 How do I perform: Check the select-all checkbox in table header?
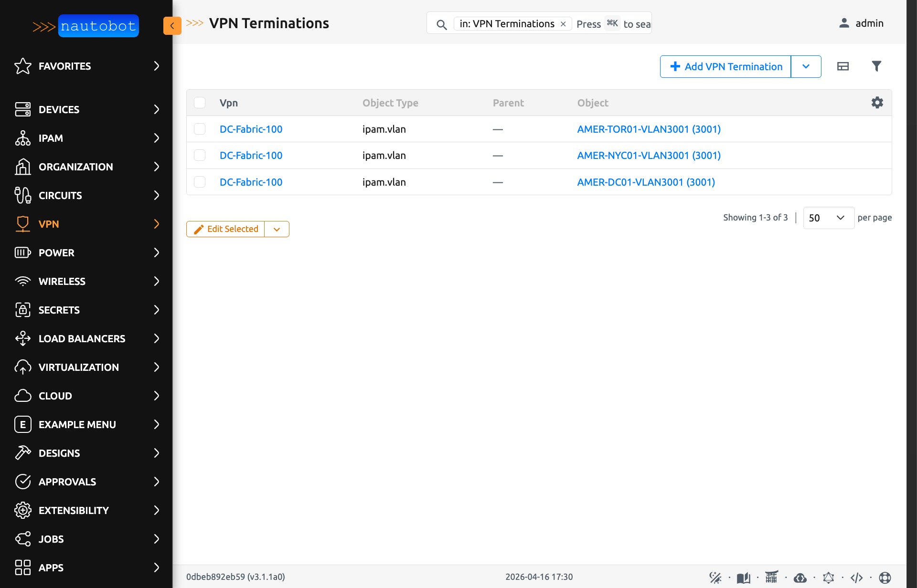coord(200,103)
